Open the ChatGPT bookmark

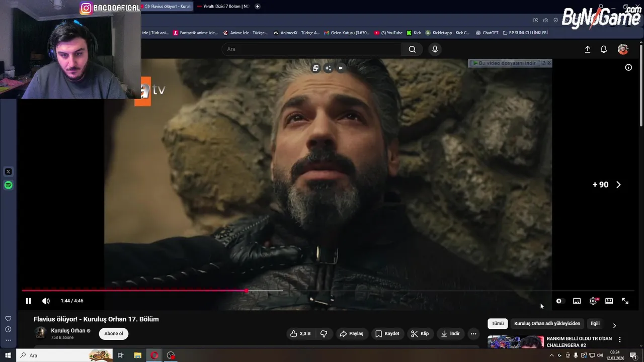(x=487, y=33)
